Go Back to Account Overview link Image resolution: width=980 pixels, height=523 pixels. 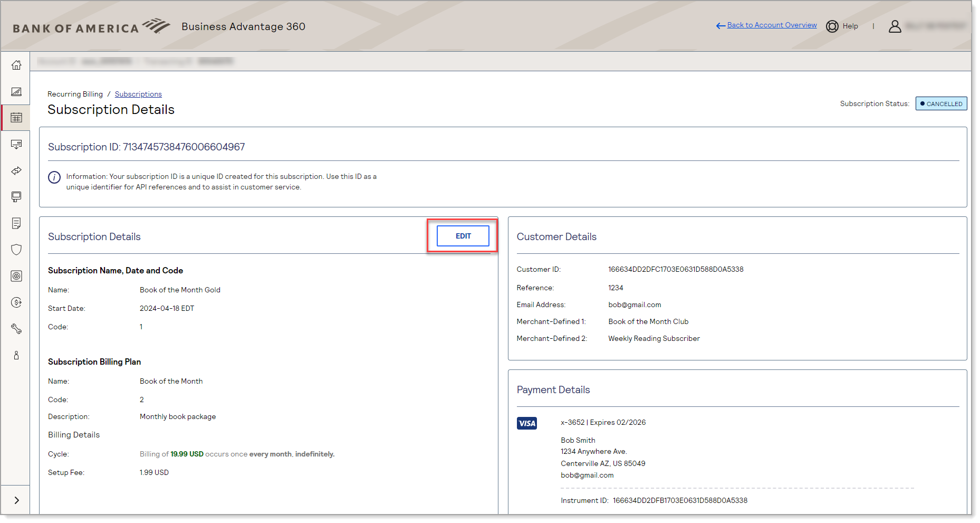pos(772,25)
